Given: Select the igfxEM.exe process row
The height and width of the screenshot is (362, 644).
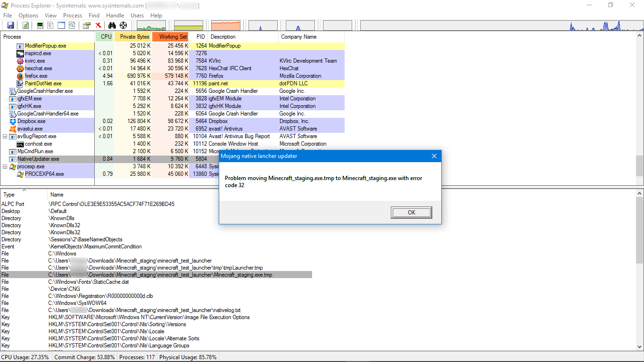Looking at the screenshot, I should click(173, 99).
